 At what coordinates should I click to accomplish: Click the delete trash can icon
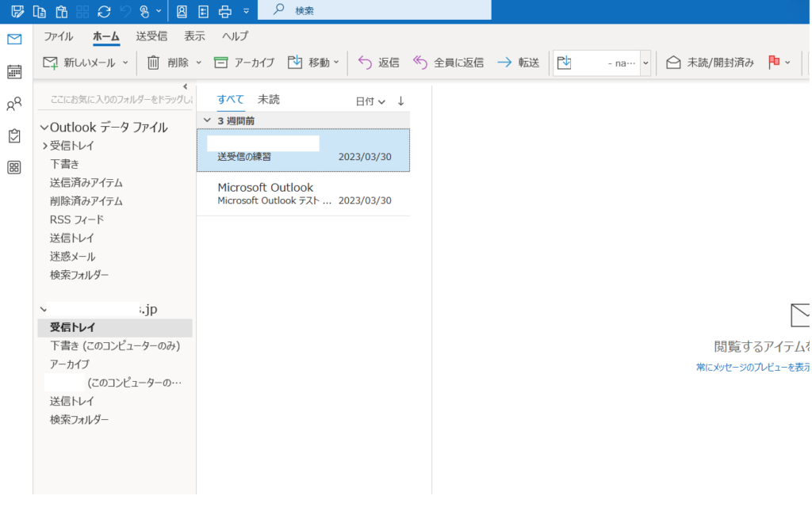153,63
